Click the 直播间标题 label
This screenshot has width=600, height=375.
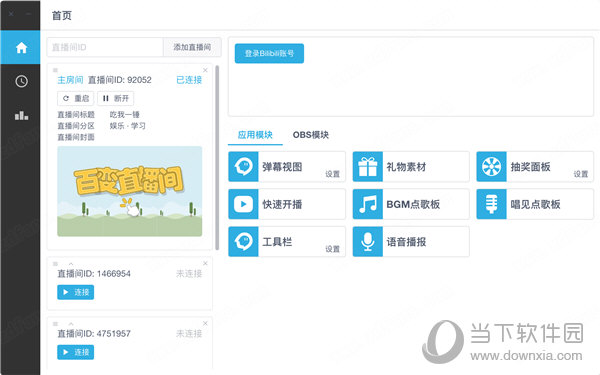pos(76,114)
